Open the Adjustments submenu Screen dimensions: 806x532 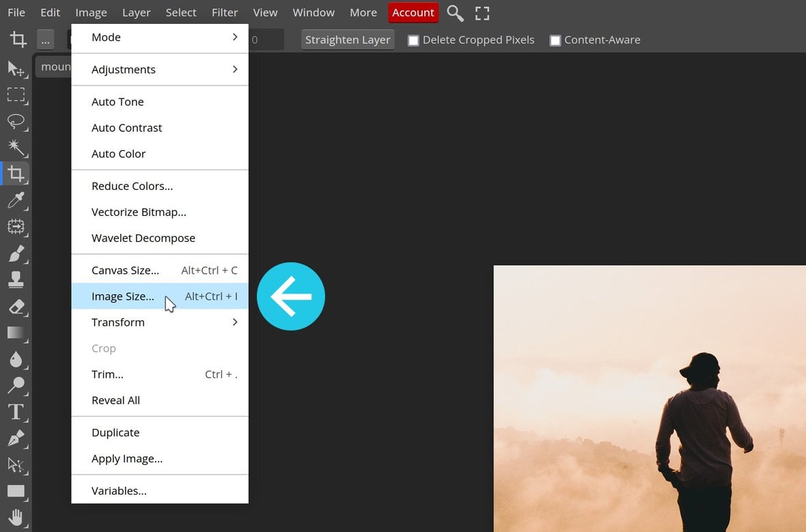pos(160,70)
